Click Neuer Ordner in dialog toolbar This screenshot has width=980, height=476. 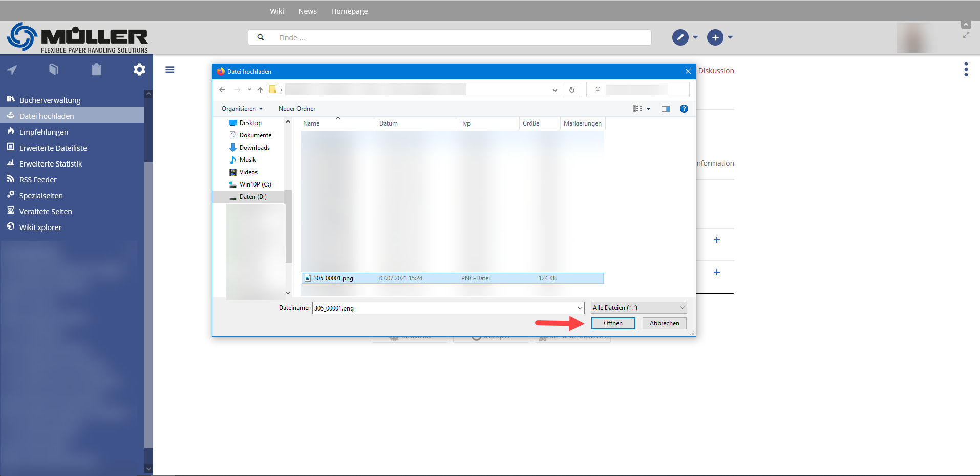(x=297, y=109)
